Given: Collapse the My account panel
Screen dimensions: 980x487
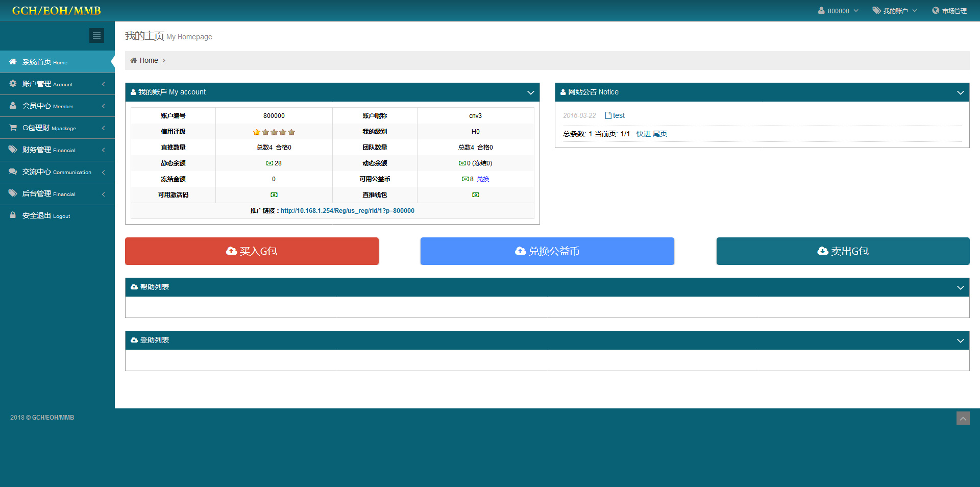Looking at the screenshot, I should (530, 92).
